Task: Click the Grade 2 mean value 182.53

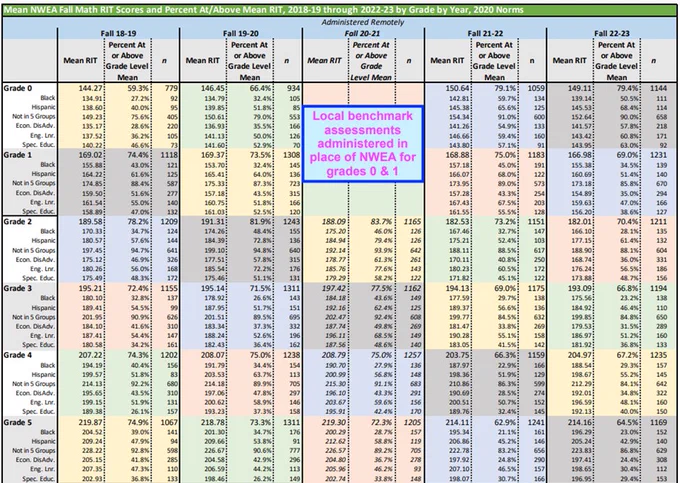Action: click(x=458, y=222)
